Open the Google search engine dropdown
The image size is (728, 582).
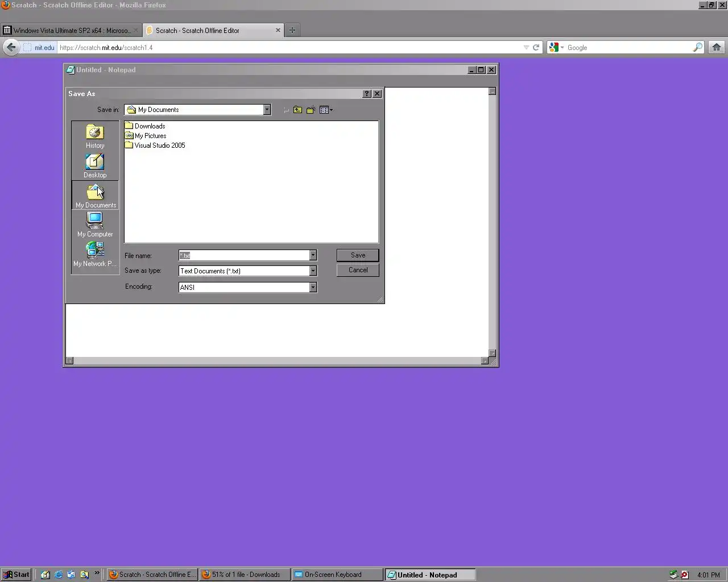[x=556, y=48]
